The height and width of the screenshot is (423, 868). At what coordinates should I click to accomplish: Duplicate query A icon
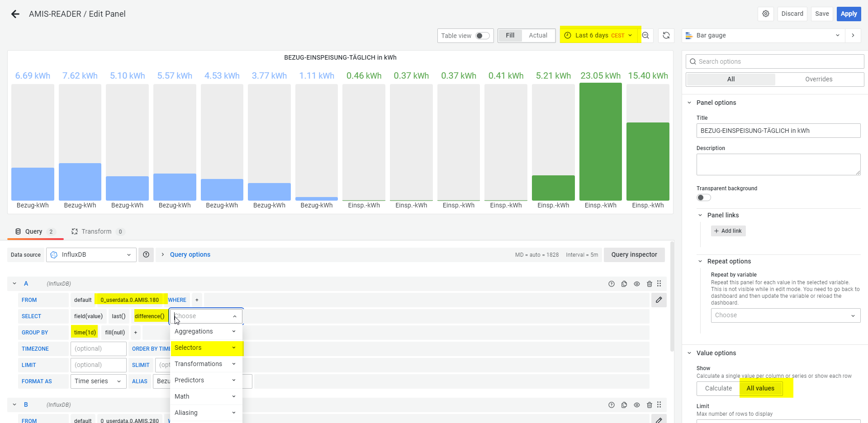point(624,284)
